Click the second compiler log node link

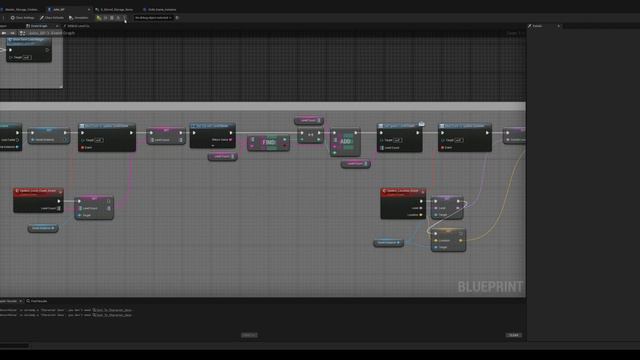click(112, 315)
